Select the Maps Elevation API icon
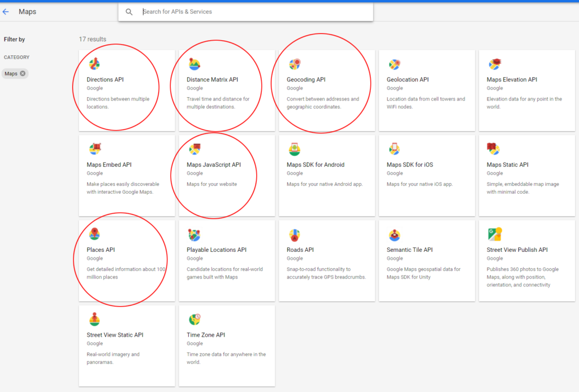Viewport: 579px width, 392px height. pos(494,64)
